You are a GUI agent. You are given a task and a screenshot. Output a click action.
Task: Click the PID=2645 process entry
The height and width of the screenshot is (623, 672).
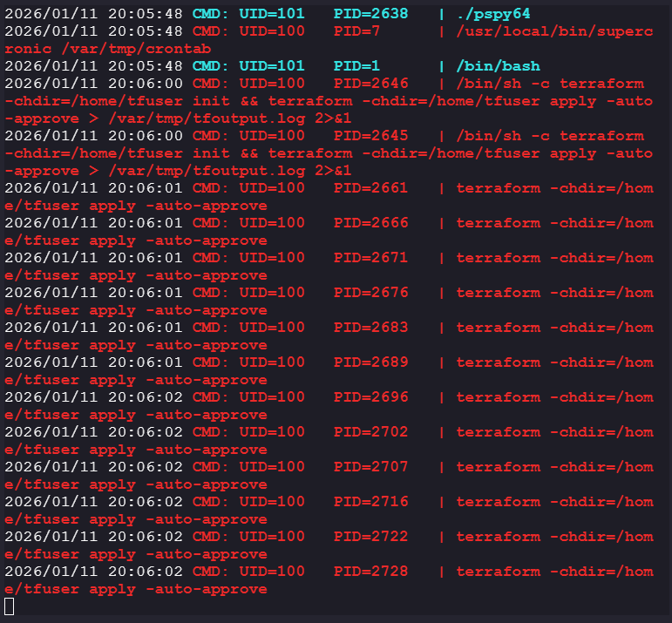(x=370, y=136)
